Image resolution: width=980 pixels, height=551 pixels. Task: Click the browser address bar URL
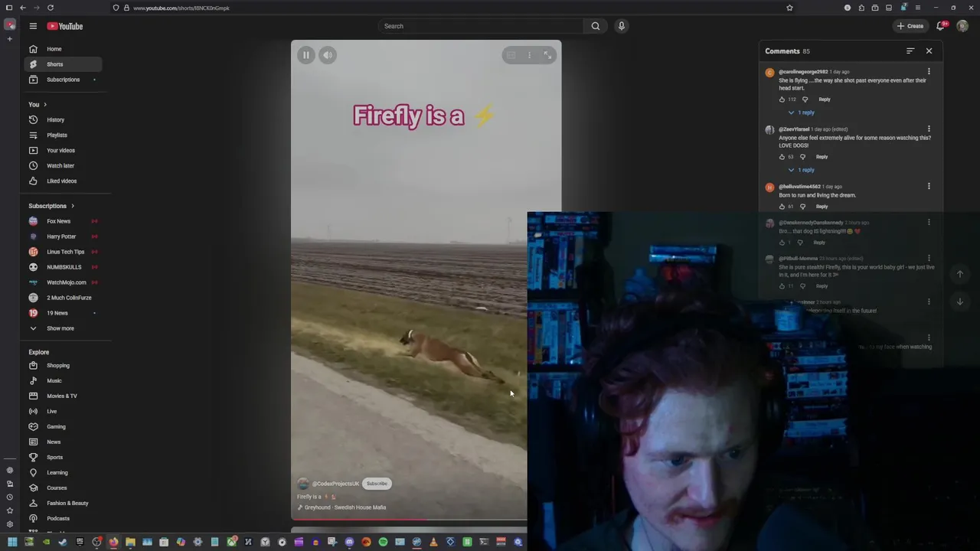click(x=181, y=8)
